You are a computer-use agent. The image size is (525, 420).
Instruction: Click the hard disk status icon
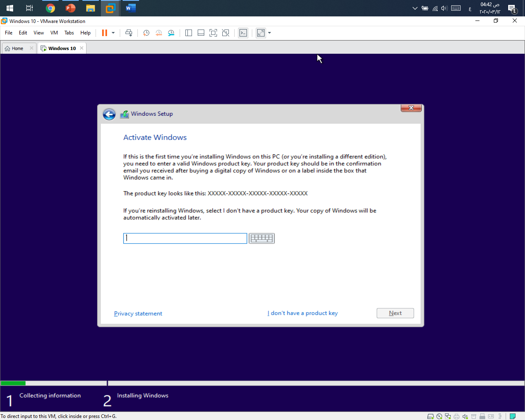tap(430, 416)
